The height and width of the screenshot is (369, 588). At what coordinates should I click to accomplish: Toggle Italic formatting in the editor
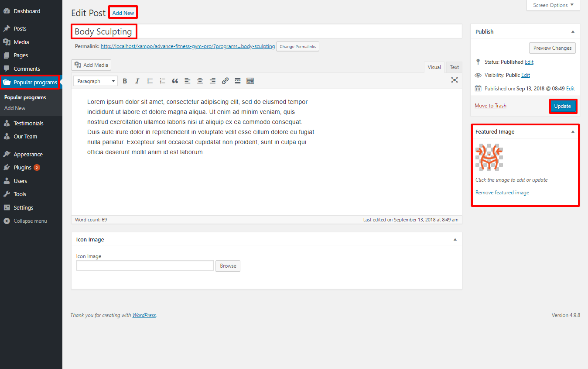coord(137,81)
